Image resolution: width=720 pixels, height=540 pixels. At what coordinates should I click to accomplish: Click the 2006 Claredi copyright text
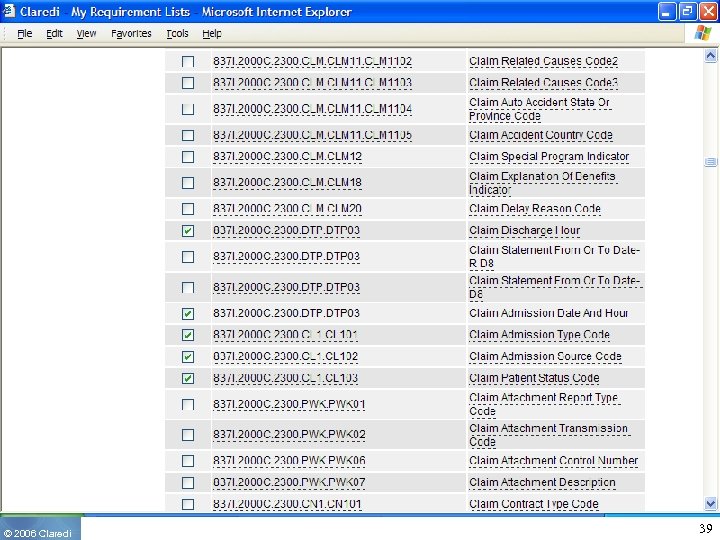(38, 534)
